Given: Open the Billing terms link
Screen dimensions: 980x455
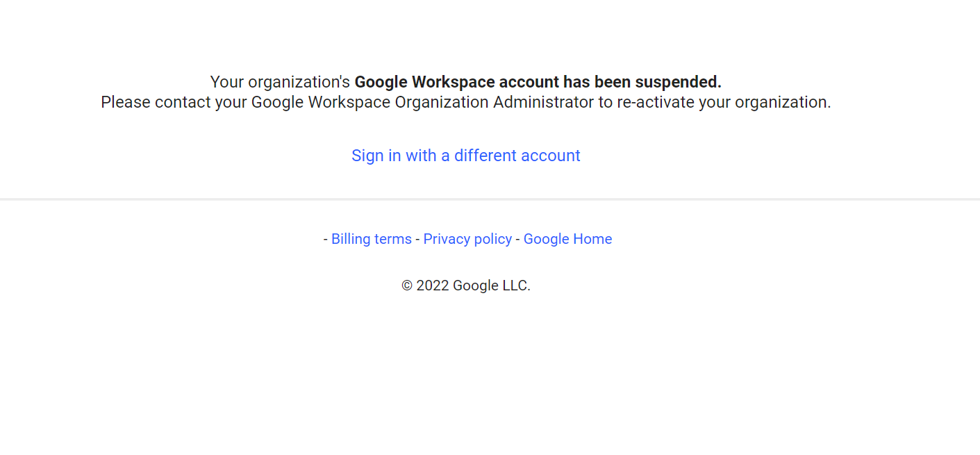Looking at the screenshot, I should click(371, 239).
